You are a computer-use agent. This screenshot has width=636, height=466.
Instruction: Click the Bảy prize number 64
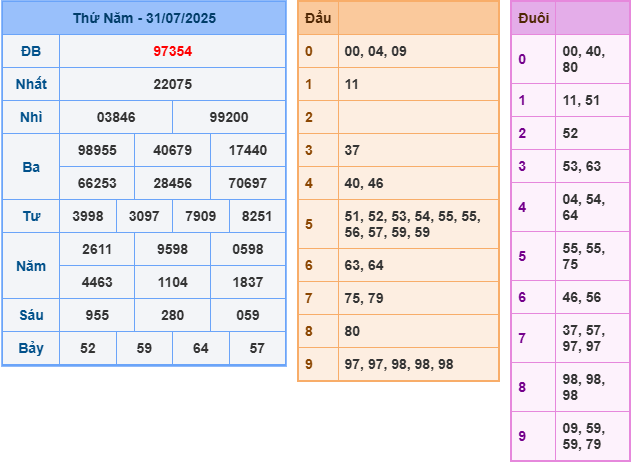(x=201, y=348)
